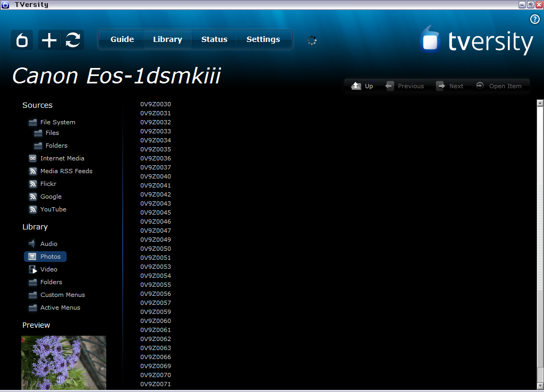Click the Previous button label
Image resolution: width=544 pixels, height=392 pixels.
click(411, 86)
